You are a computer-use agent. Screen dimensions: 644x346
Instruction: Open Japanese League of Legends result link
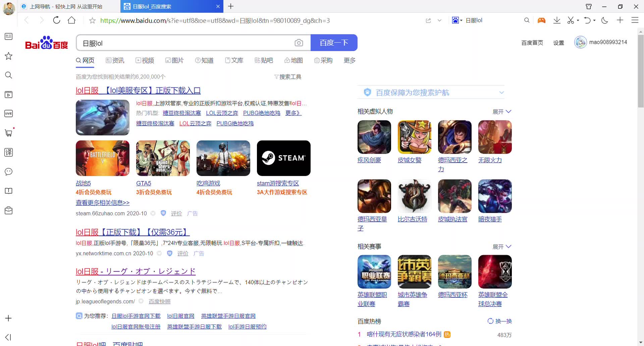(136, 271)
